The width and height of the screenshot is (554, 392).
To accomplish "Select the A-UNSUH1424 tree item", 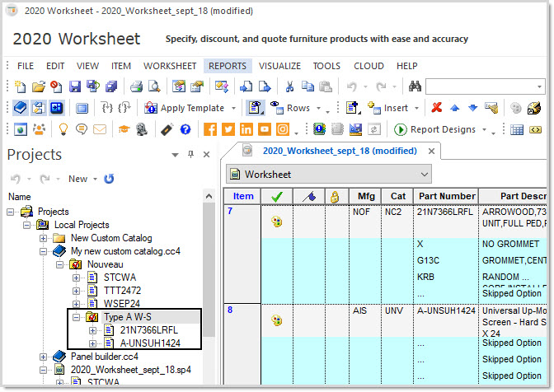I will pos(150,343).
